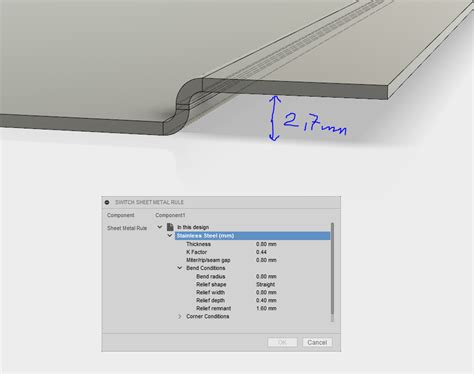Click the Component1 value
The height and width of the screenshot is (374, 474).
click(x=170, y=215)
